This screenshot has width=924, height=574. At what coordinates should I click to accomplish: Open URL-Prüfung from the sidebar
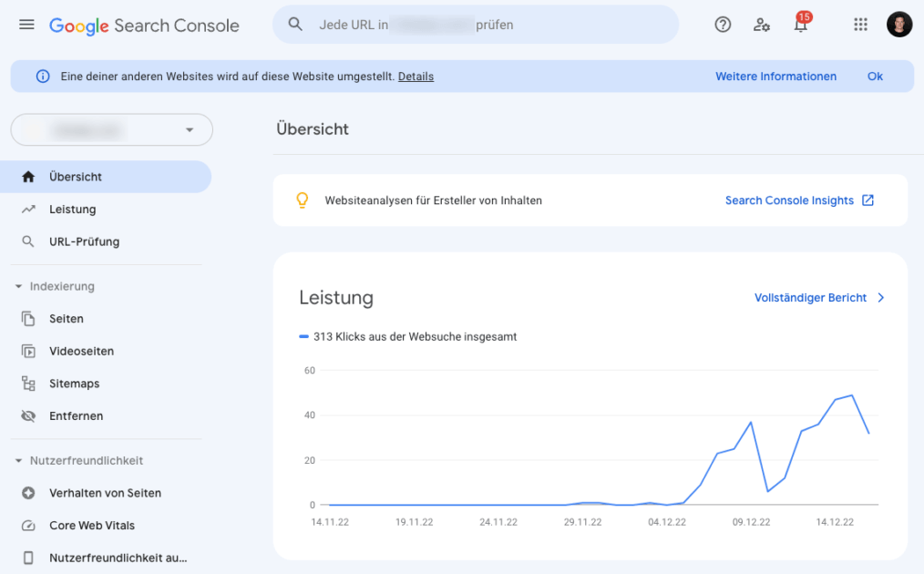point(84,241)
